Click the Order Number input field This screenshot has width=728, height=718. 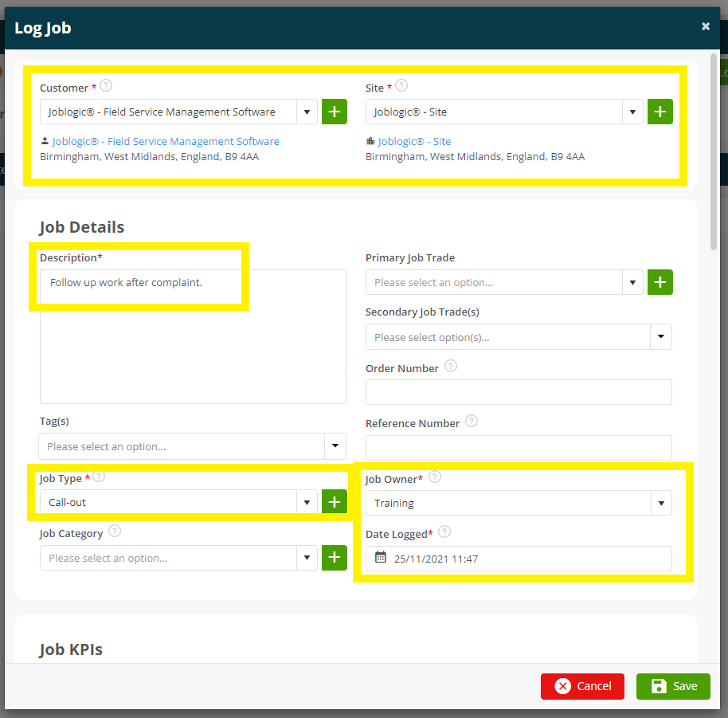coord(519,392)
